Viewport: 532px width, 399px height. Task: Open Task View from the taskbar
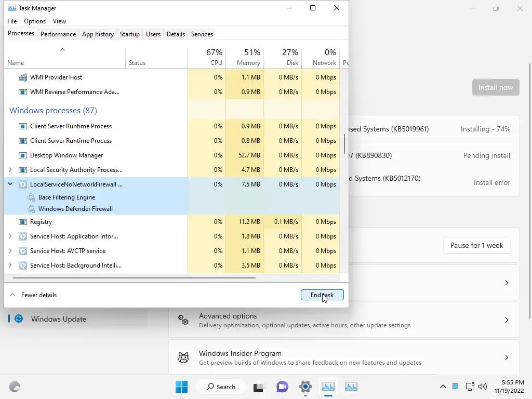pyautogui.click(x=259, y=387)
